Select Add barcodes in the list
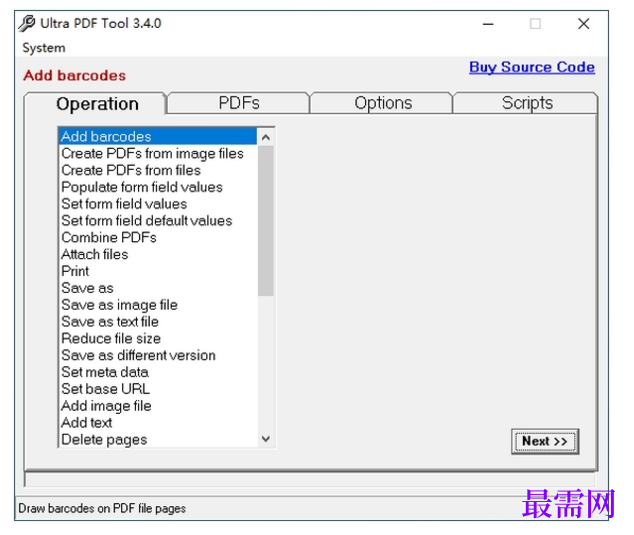This screenshot has height=535, width=634. point(158,136)
